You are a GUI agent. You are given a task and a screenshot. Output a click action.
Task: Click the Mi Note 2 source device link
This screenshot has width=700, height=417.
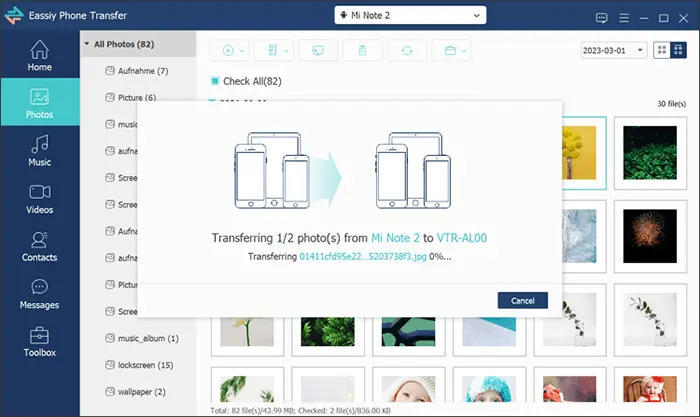[395, 238]
